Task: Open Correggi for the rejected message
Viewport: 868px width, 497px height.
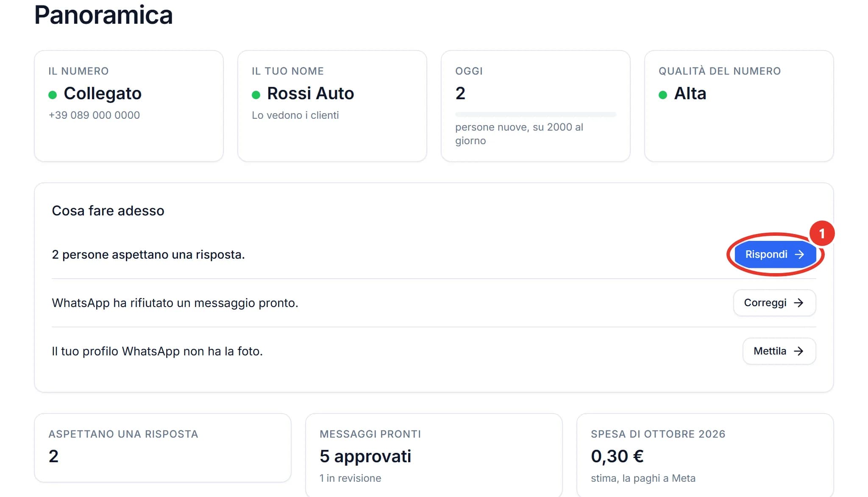Action: point(774,303)
